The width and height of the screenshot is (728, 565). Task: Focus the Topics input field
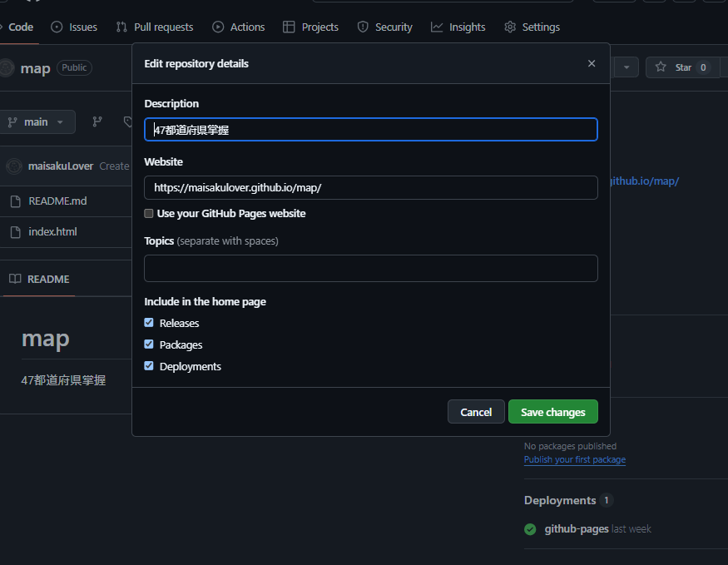[x=371, y=268]
